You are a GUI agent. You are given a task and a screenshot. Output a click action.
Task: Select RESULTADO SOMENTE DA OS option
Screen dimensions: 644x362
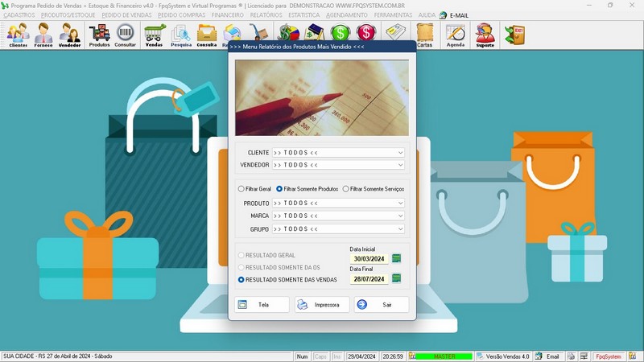point(279,267)
